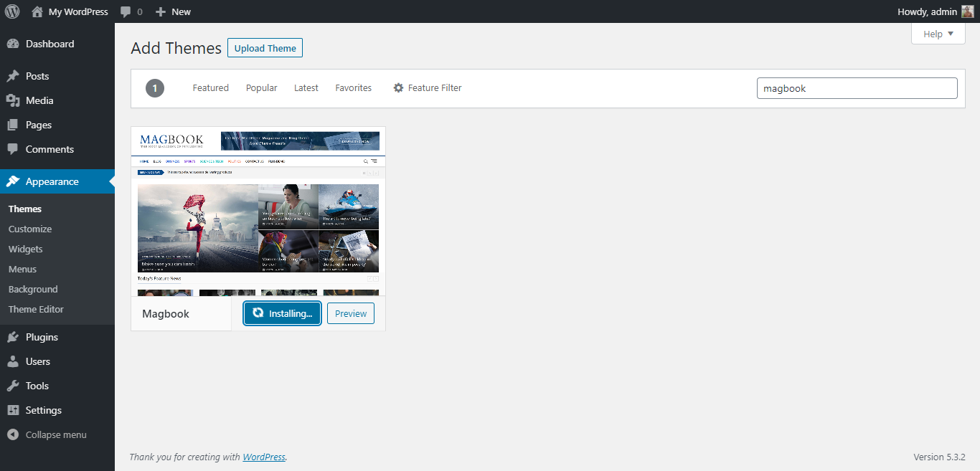
Task: Click Collapse menu label
Action: tap(56, 434)
